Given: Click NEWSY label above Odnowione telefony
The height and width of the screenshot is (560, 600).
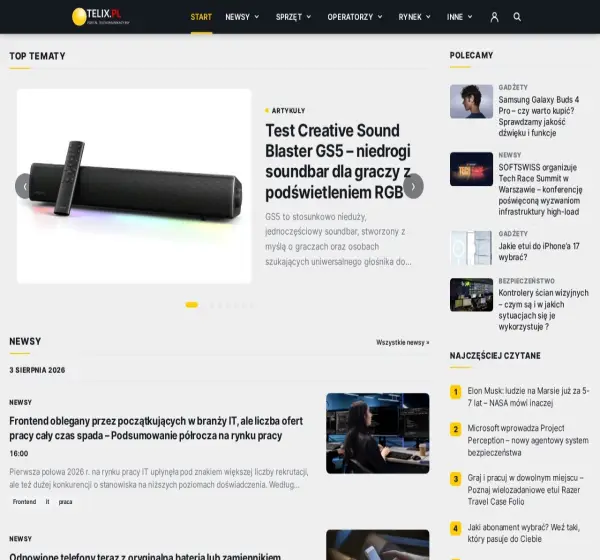Looking at the screenshot, I should [21, 539].
